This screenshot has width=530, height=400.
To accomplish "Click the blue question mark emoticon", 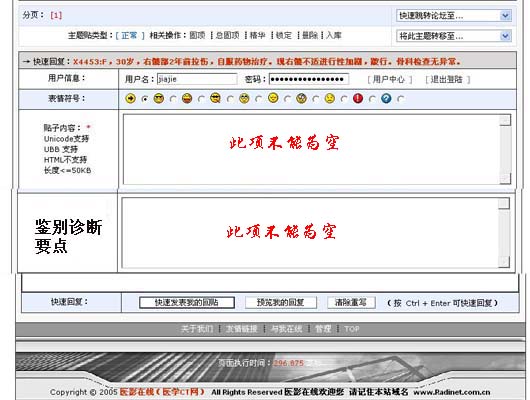I will coord(386,98).
